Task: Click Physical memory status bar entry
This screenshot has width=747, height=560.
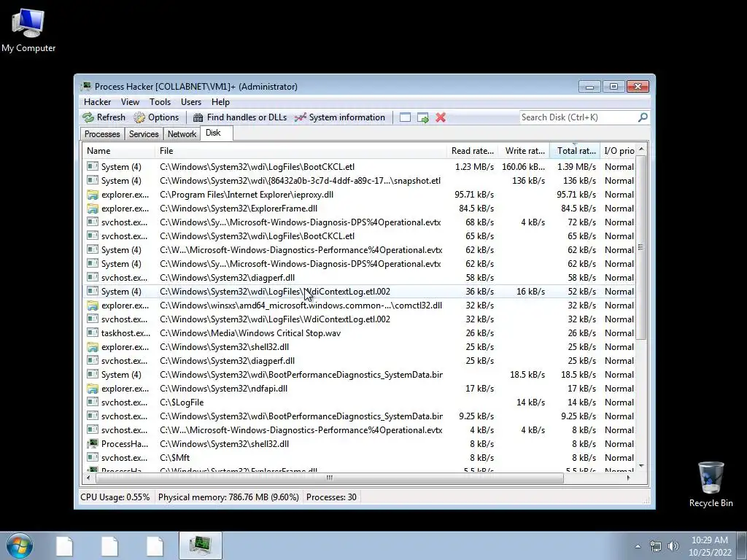Action: pyautogui.click(x=228, y=497)
